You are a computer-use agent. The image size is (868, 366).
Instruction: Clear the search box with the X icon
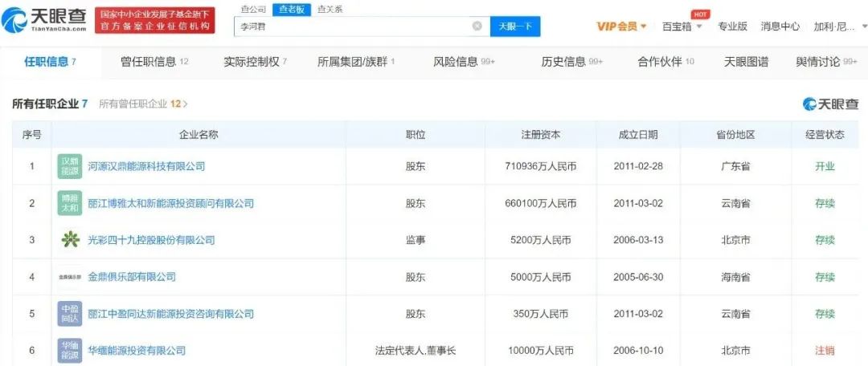pyautogui.click(x=477, y=26)
